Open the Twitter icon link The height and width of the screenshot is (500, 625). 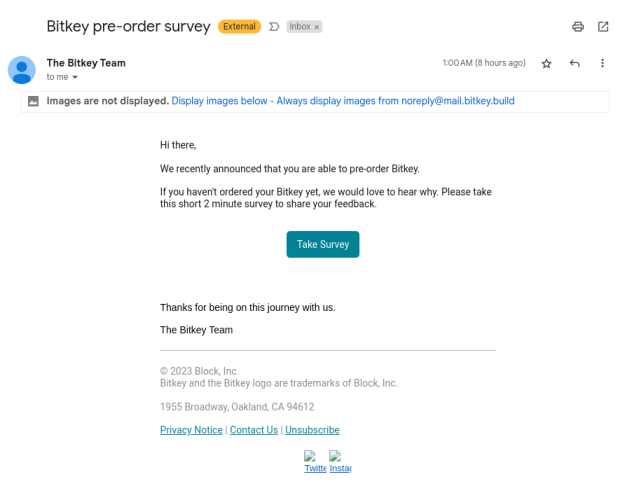[x=315, y=462]
